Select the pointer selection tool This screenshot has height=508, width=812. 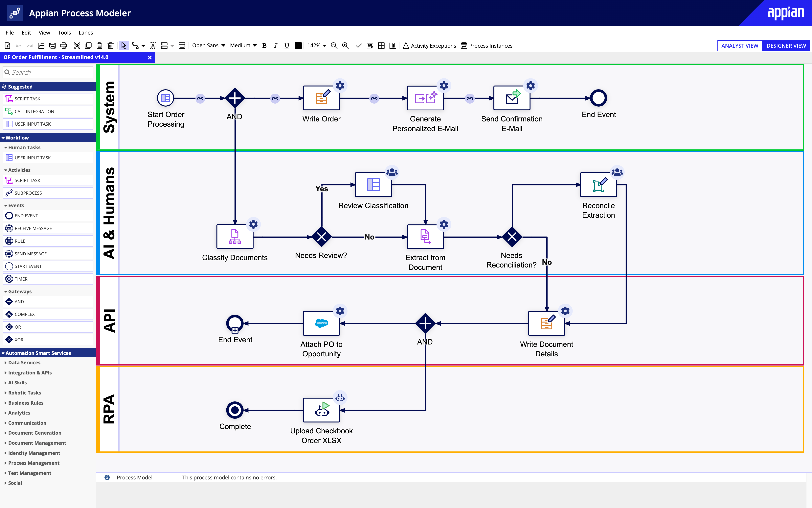pos(124,46)
